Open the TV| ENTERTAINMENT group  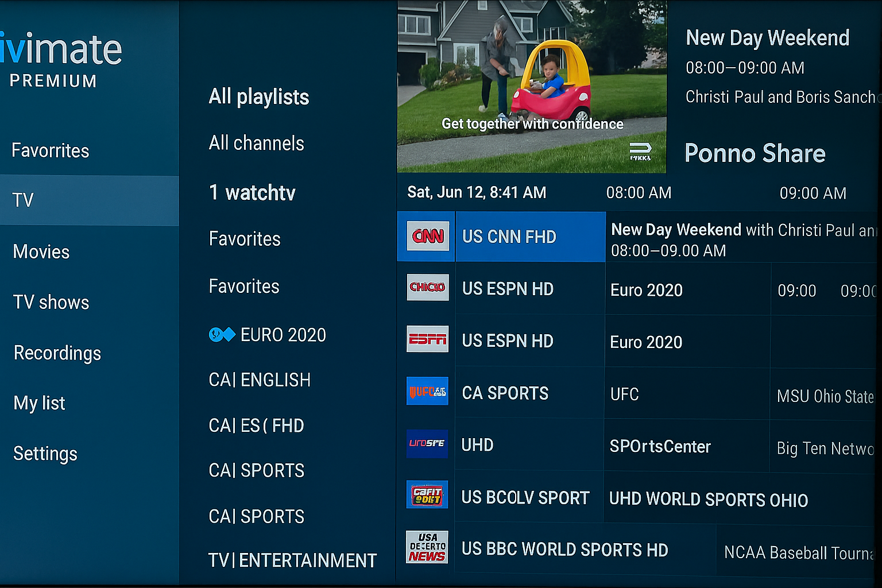tap(293, 560)
